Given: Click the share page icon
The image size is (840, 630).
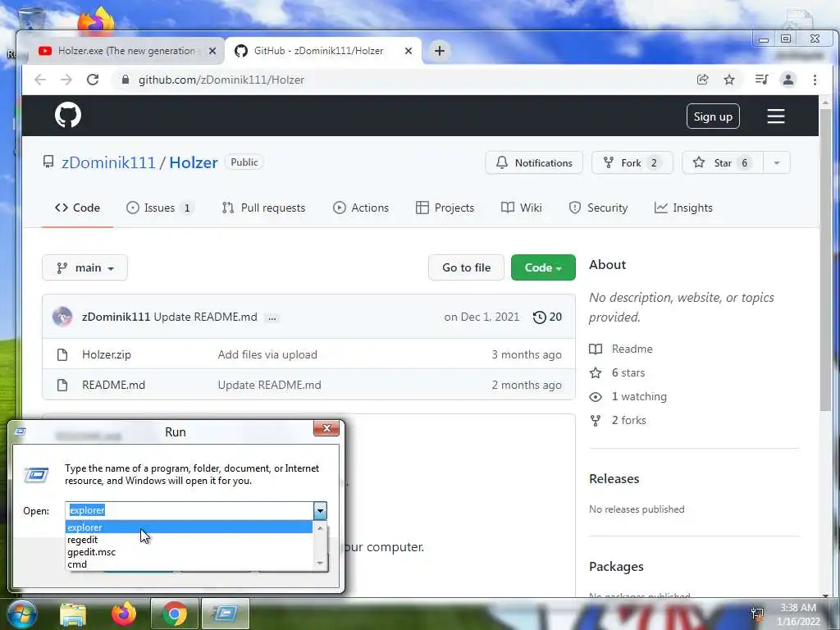Looking at the screenshot, I should [x=702, y=80].
